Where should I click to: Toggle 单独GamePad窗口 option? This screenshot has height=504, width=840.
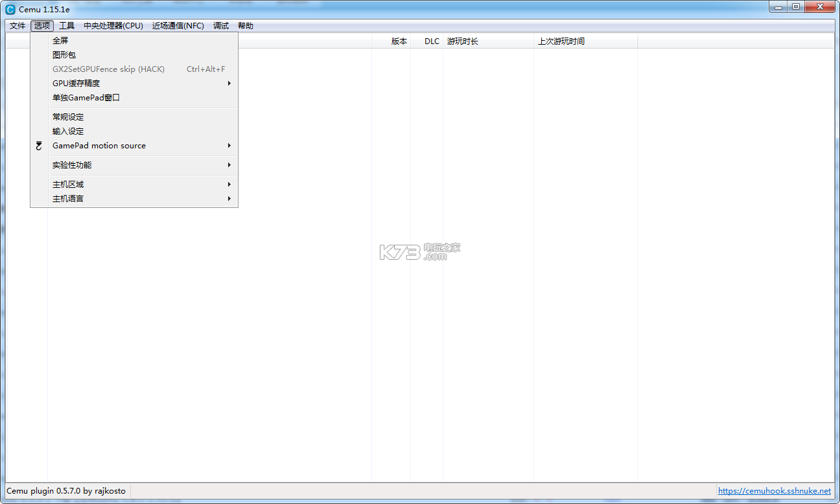[x=134, y=98]
